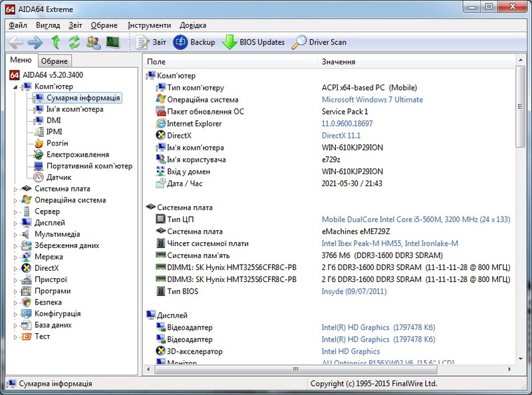This screenshot has height=395, width=532.
Task: Switch to the Обране tab
Action: (x=55, y=61)
